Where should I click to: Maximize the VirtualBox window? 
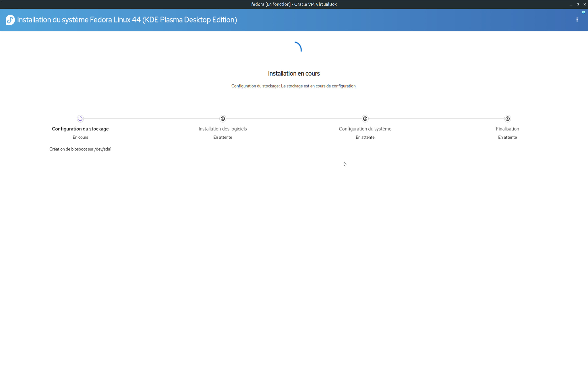click(x=578, y=4)
